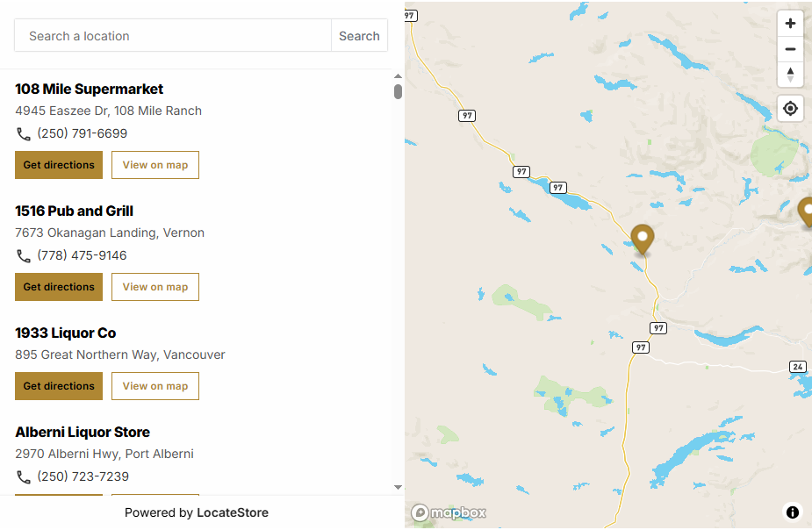
Task: Click the Search a location field
Action: pyautogui.click(x=173, y=36)
